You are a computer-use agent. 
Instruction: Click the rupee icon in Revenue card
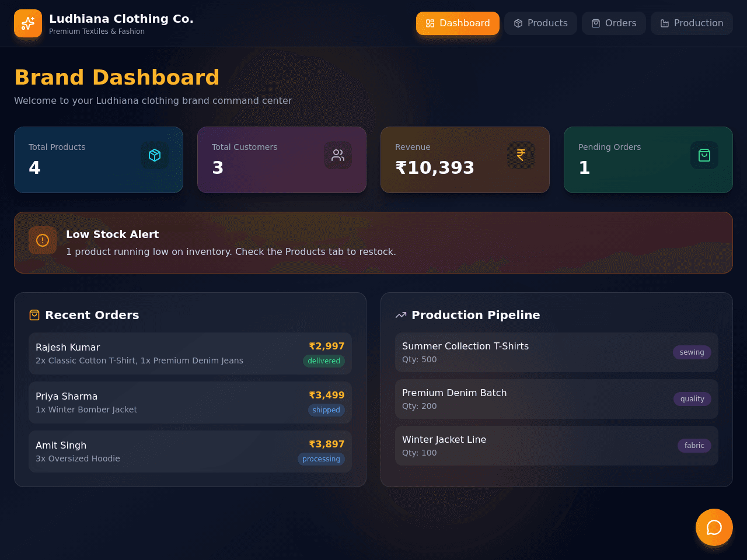pos(521,155)
